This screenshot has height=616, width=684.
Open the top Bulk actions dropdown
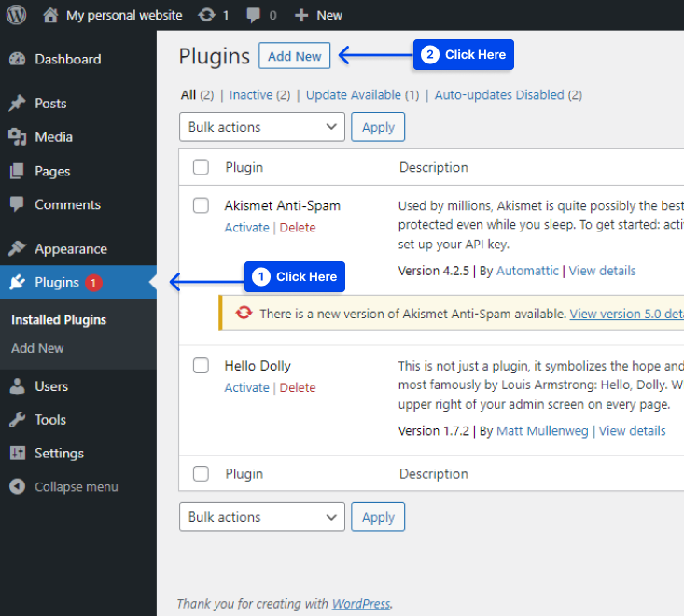(261, 127)
